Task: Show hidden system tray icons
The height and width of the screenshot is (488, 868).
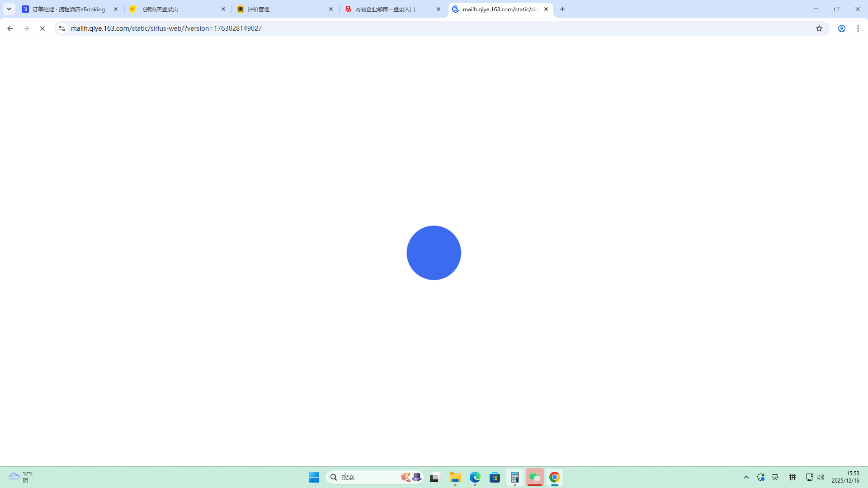Action: pyautogui.click(x=746, y=477)
